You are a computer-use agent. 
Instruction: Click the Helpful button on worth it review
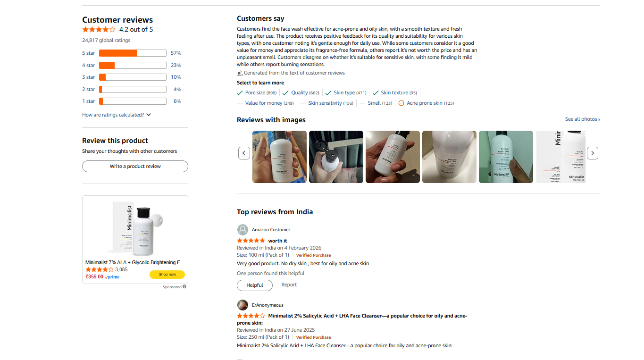tap(254, 285)
